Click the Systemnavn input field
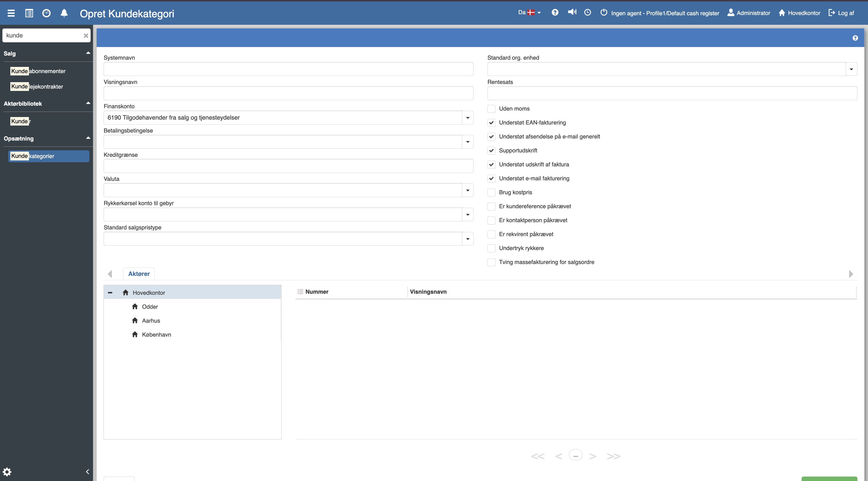The image size is (868, 481). tap(288, 69)
